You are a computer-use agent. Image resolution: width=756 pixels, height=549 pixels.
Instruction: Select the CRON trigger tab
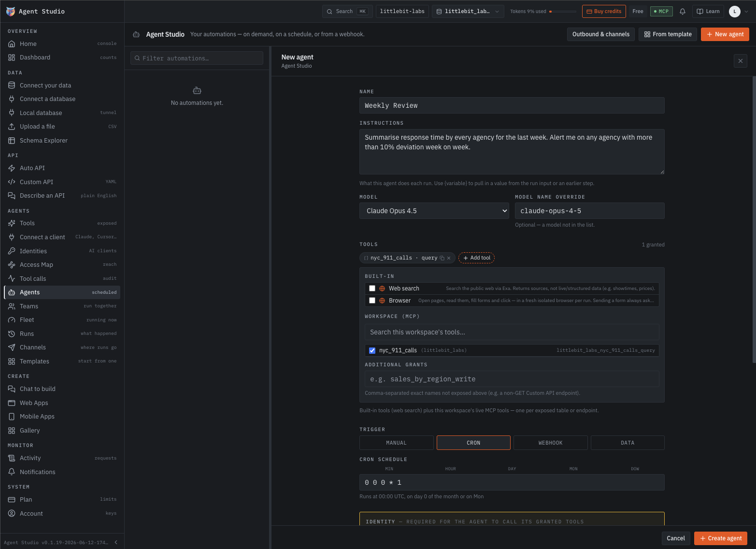pyautogui.click(x=473, y=443)
